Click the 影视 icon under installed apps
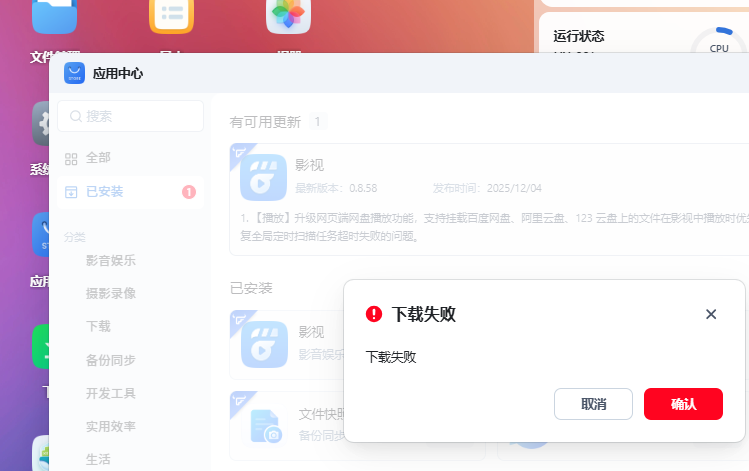 tap(264, 344)
